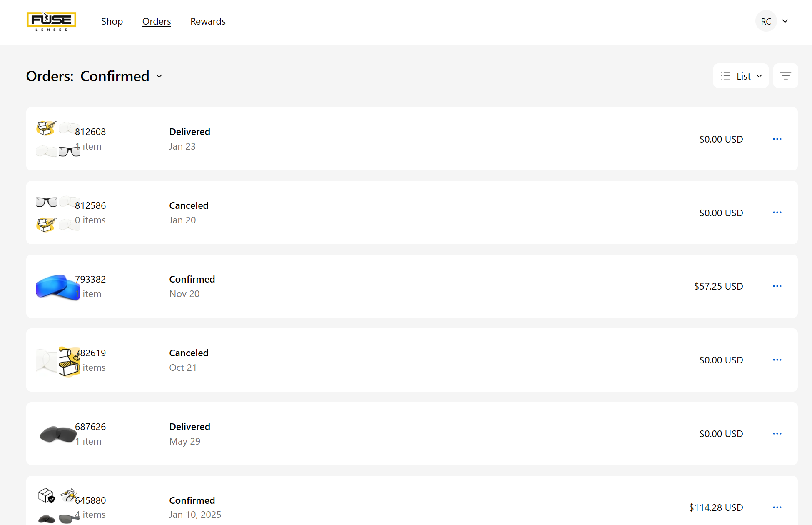This screenshot has height=525, width=812.
Task: Open delivered order 812608
Action: point(90,132)
